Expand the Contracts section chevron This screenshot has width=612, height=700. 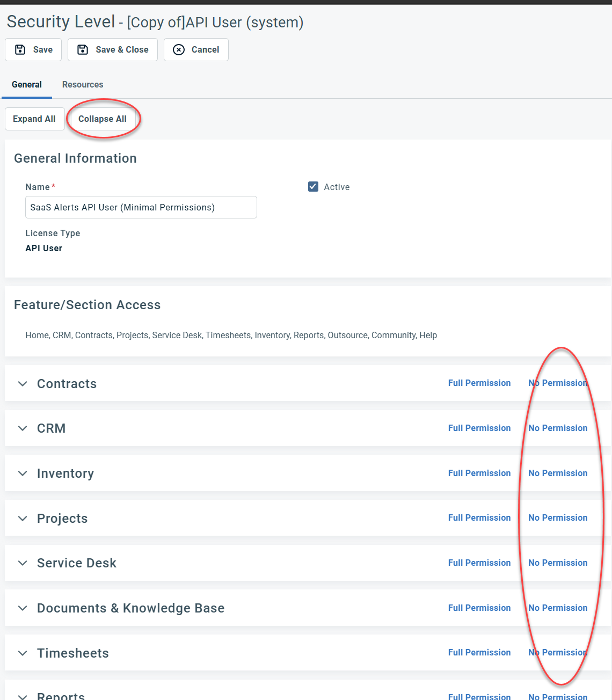23,384
